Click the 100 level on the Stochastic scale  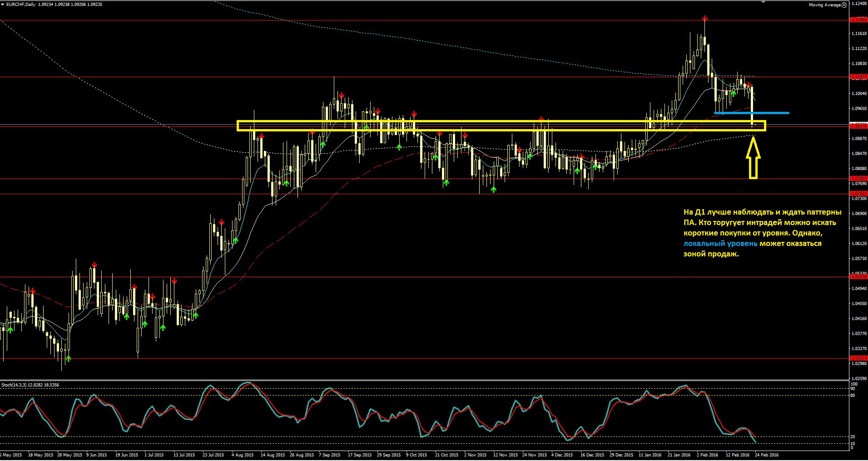(854, 385)
